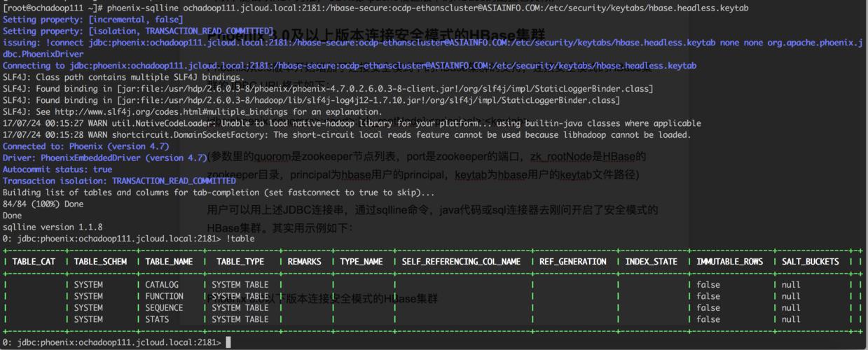Click SYSTEM TABLE type in SEQUENCE row
Screen dimensions: 868x350
240,307
